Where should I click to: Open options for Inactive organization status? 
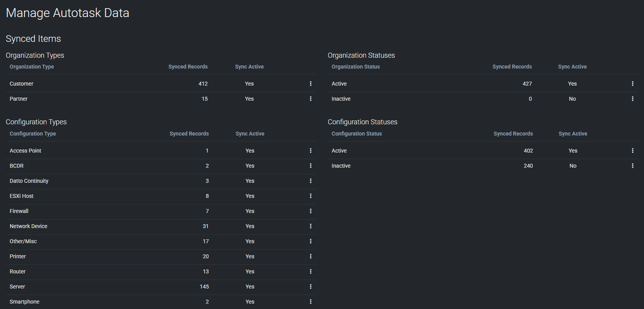[632, 99]
